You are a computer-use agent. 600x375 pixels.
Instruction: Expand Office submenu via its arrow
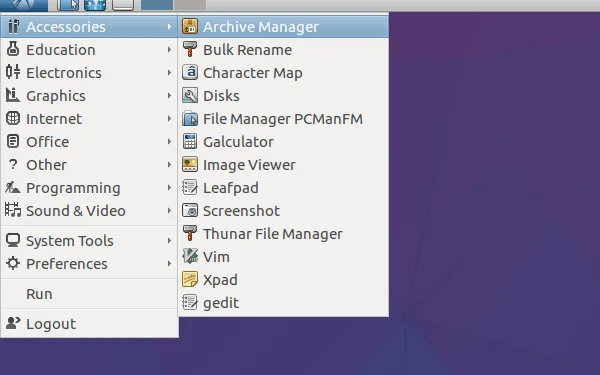coord(169,141)
